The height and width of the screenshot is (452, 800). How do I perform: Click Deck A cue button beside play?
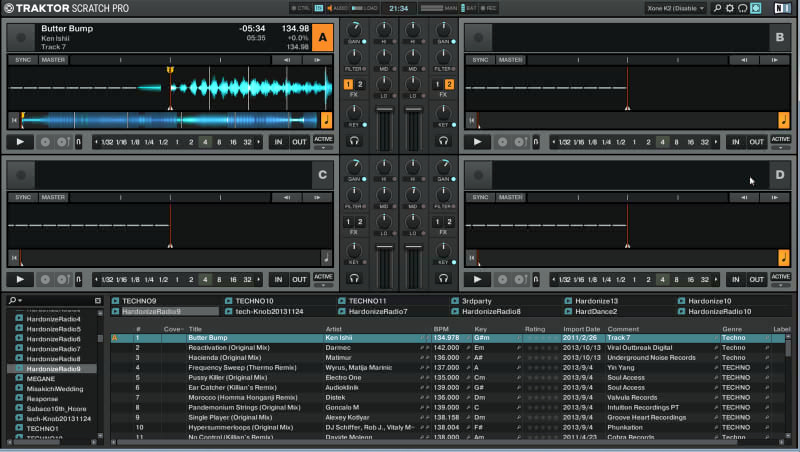tap(45, 142)
